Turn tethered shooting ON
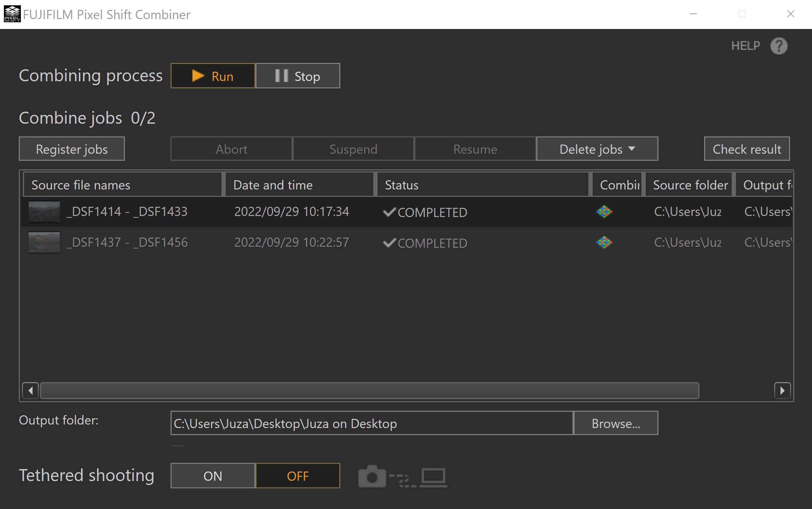Viewport: 812px width, 509px height. tap(213, 476)
